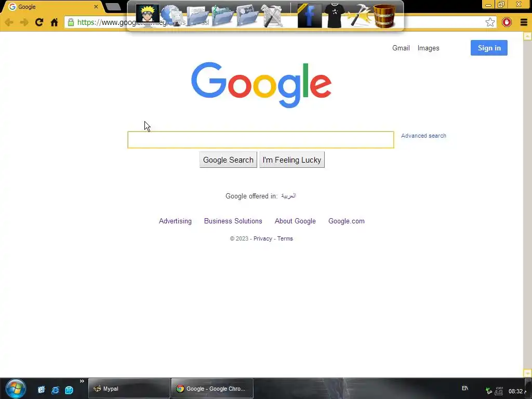Click the blue Sign in button

489,48
